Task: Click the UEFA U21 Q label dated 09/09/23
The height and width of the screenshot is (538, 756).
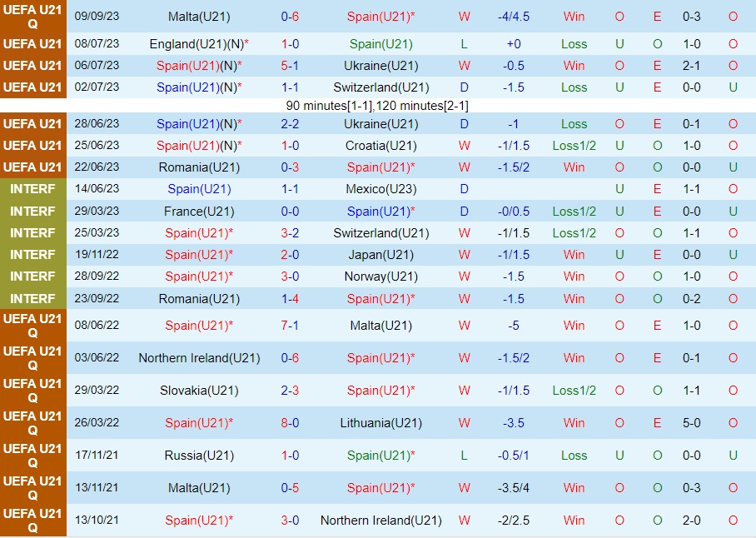Action: [32, 17]
